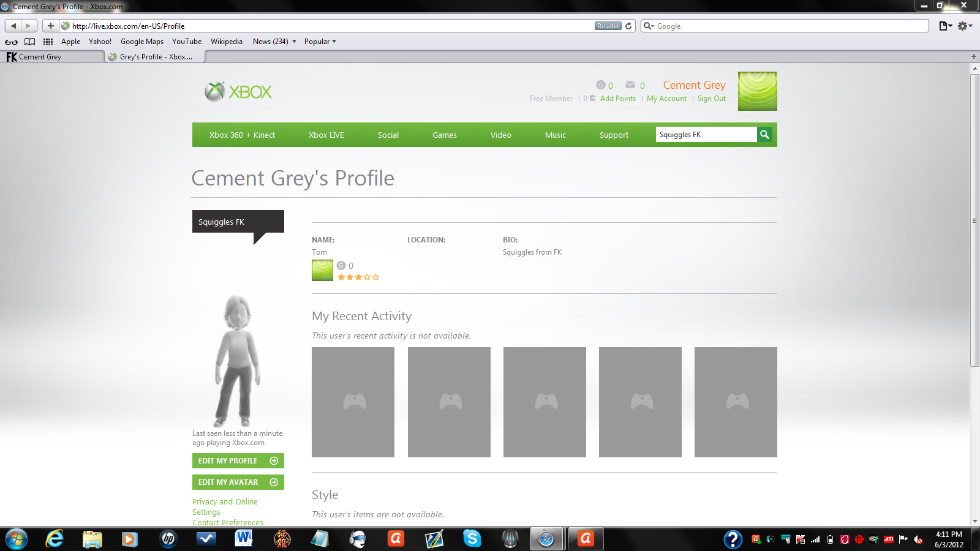Open the Top Sites grid icon
Screen dimensions: 980x551
coord(48,42)
